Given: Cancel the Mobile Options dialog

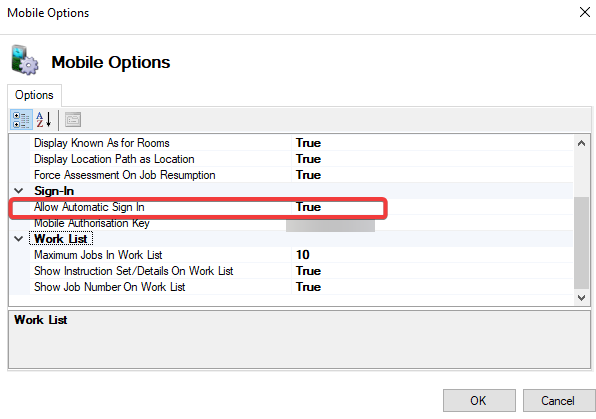Looking at the screenshot, I should coord(558,400).
